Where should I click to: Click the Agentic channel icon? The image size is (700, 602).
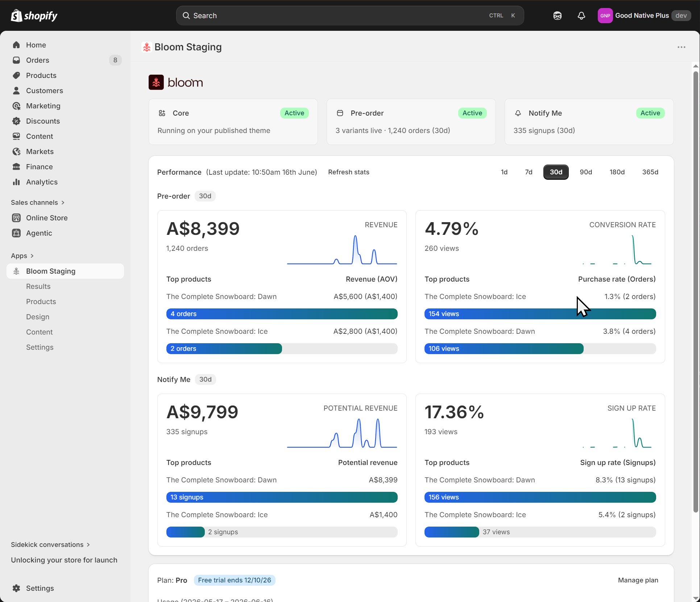[x=16, y=233]
